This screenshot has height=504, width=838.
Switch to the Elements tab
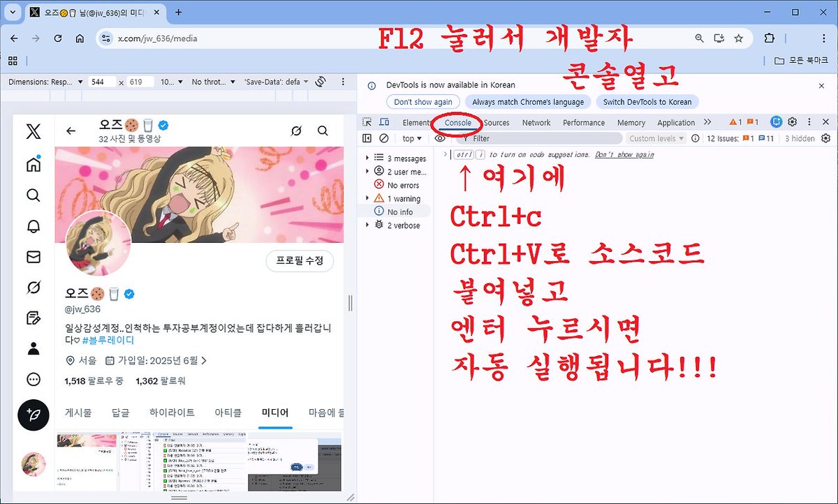[416, 123]
